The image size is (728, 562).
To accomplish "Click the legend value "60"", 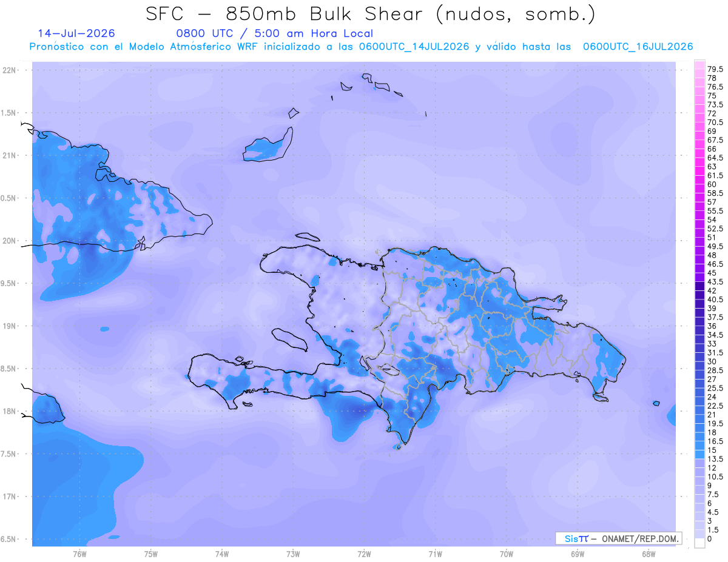I will coord(712,184).
